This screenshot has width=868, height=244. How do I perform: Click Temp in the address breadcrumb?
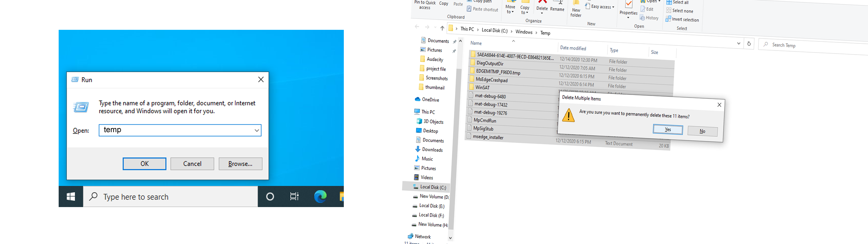[x=545, y=33]
